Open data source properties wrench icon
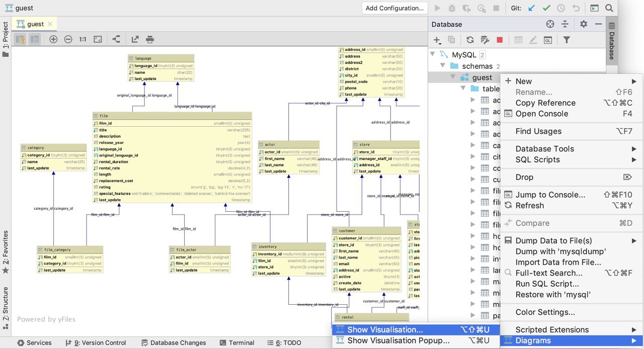644x349 pixels. tap(485, 40)
